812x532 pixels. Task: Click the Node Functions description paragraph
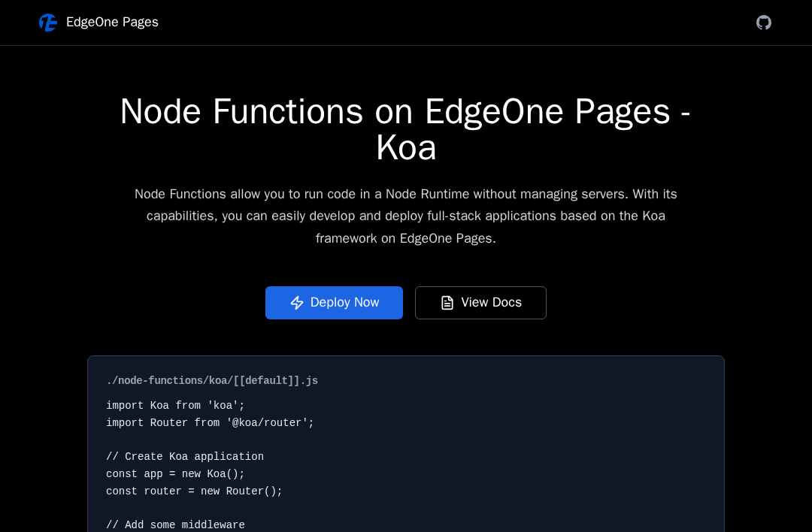(x=405, y=216)
